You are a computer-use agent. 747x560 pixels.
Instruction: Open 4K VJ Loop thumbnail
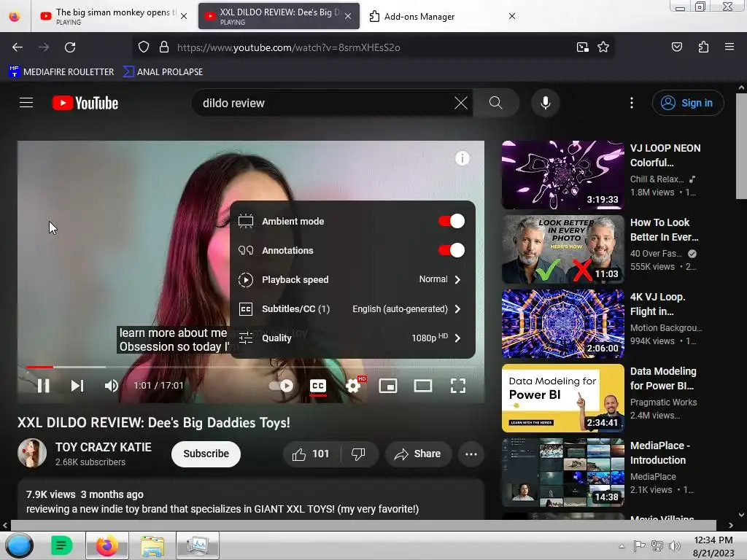pos(562,323)
